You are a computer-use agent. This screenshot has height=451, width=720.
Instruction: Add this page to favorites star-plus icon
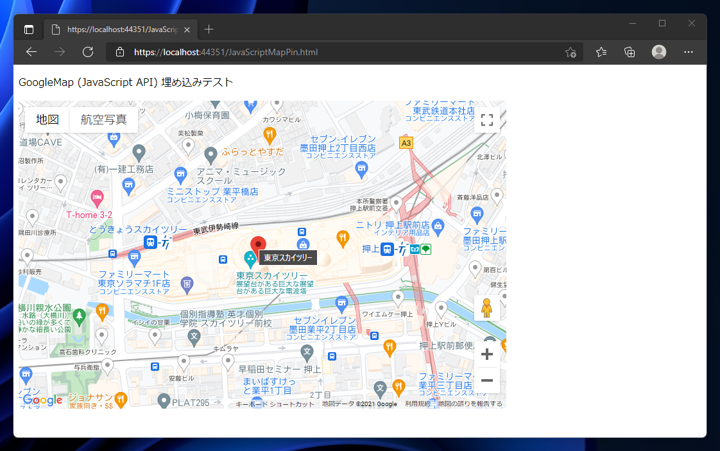click(x=571, y=52)
